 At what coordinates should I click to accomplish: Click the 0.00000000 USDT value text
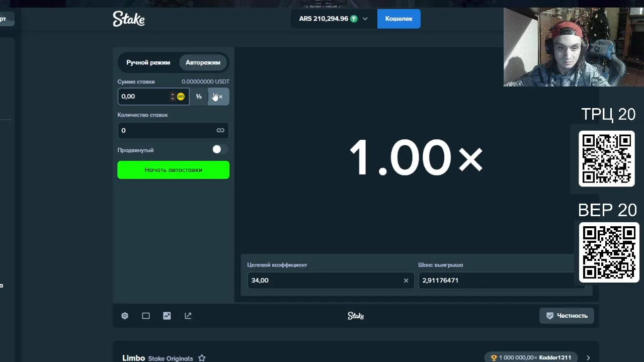point(205,81)
